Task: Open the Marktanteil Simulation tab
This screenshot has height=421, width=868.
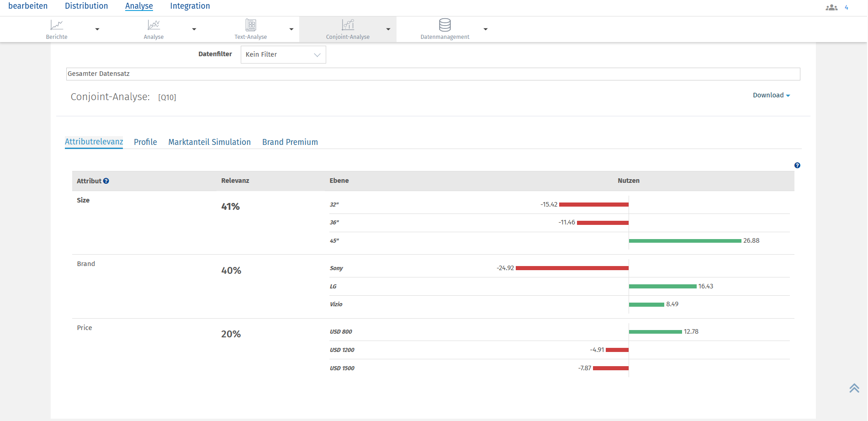Action: 209,142
